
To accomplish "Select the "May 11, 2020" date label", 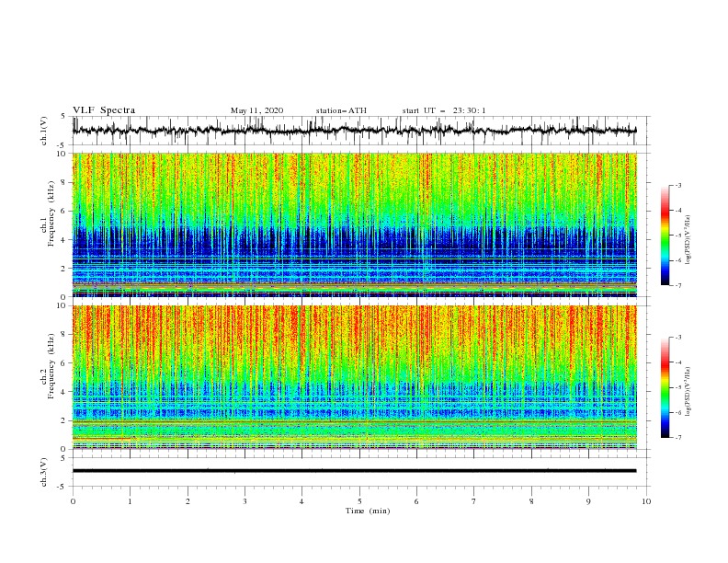I will [256, 110].
